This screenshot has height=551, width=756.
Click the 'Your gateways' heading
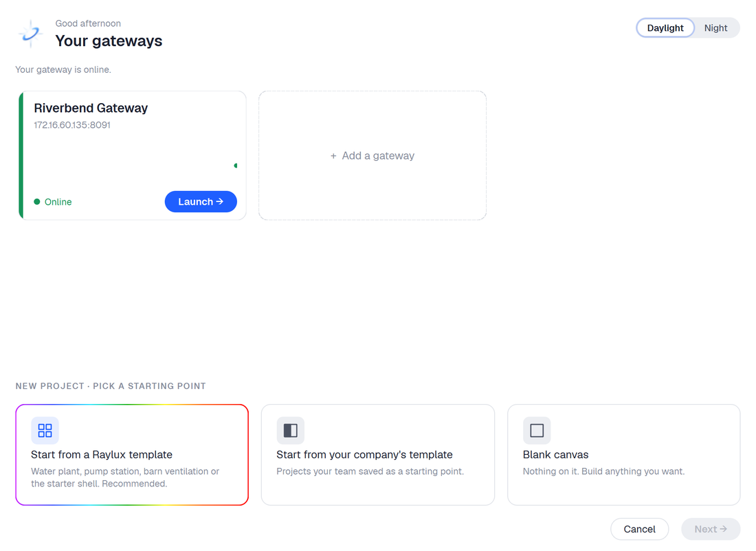click(x=109, y=41)
